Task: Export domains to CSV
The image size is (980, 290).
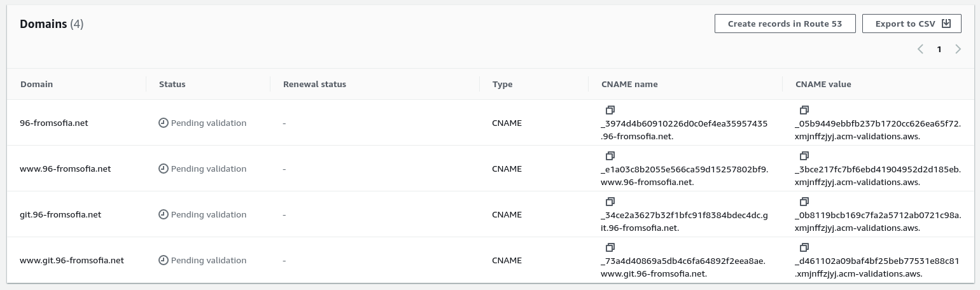Action: pos(911,24)
